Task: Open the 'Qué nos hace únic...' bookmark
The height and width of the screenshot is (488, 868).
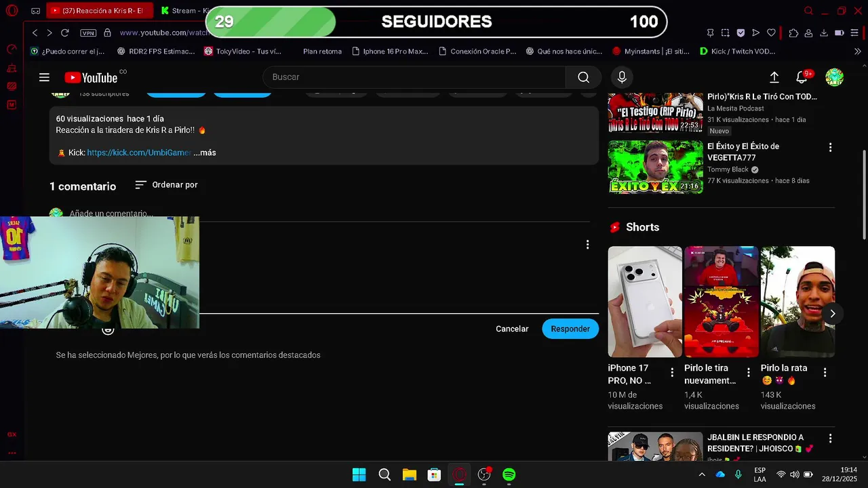Action: (x=564, y=51)
